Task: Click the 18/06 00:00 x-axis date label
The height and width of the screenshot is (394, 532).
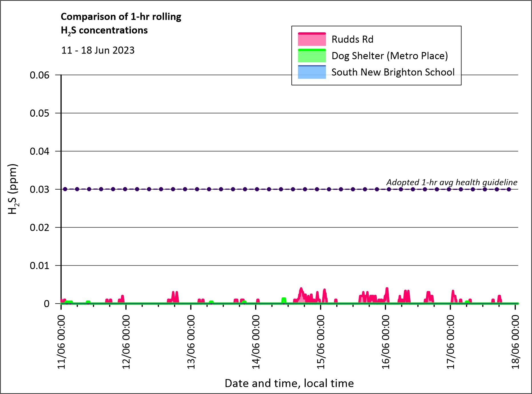Action: click(515, 342)
